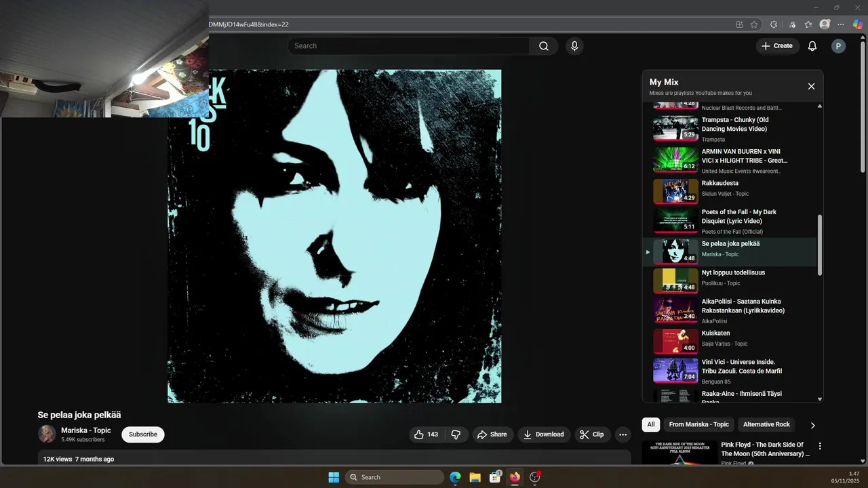This screenshot has width=868, height=488.
Task: Open Poets of the Fall My Dark Disquiet thumbnail
Action: click(675, 220)
